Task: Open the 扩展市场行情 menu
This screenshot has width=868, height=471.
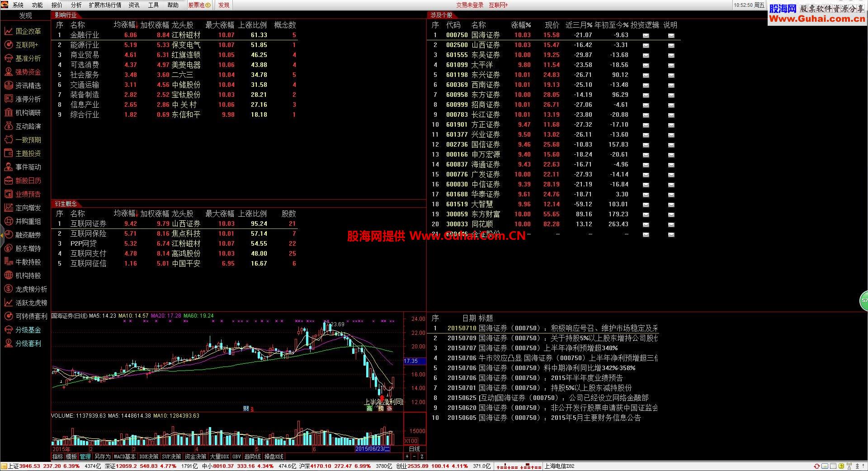Action: click(x=105, y=5)
